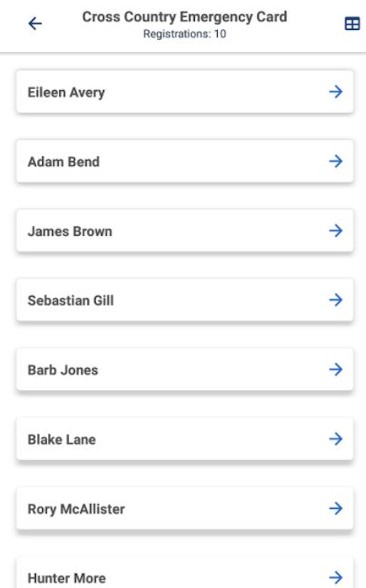The height and width of the screenshot is (588, 366).
Task: Click arrow icon next to Eileen Avery
Action: click(x=335, y=92)
